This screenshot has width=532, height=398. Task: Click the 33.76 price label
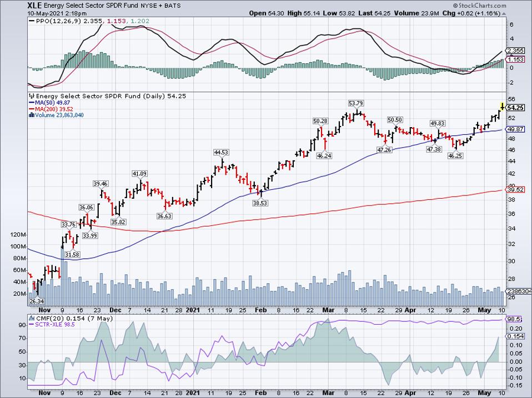tap(68, 224)
